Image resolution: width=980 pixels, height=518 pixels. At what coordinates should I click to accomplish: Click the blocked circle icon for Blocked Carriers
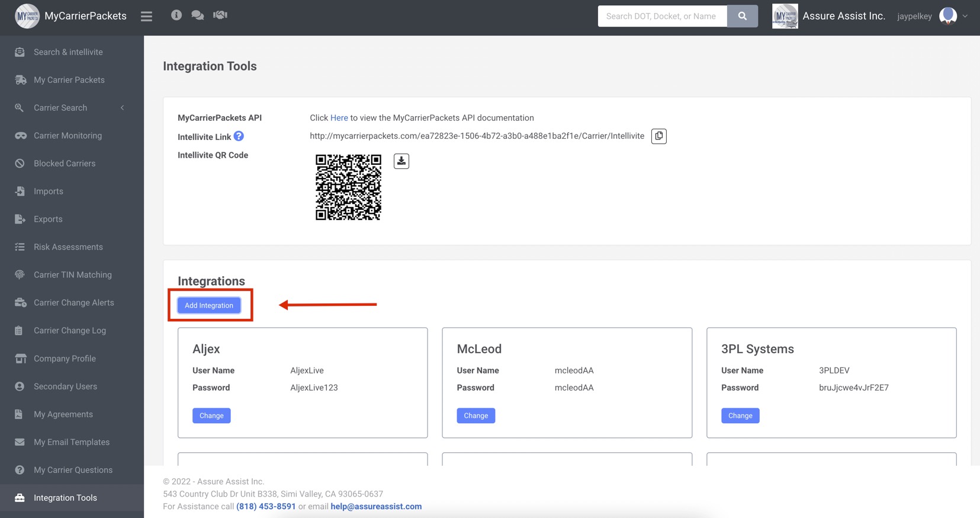coord(20,164)
